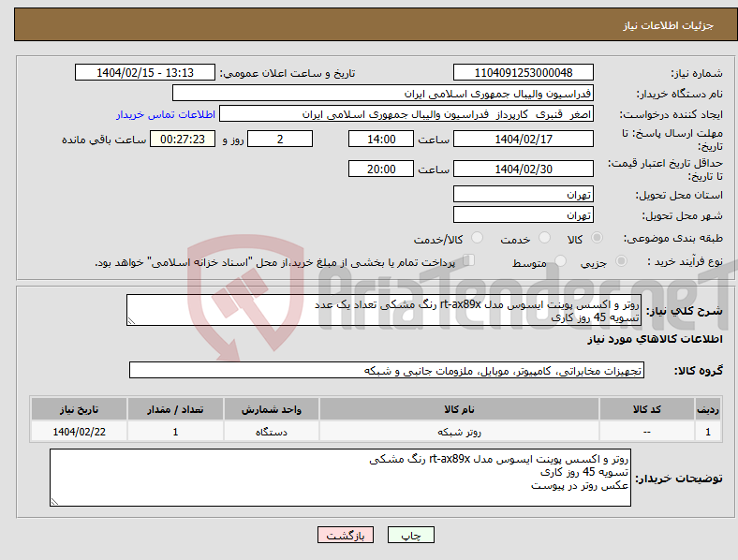Viewport: 738px width, 560px height.
Task: Click the تعداد / مقدار column header
Action: pos(175,409)
